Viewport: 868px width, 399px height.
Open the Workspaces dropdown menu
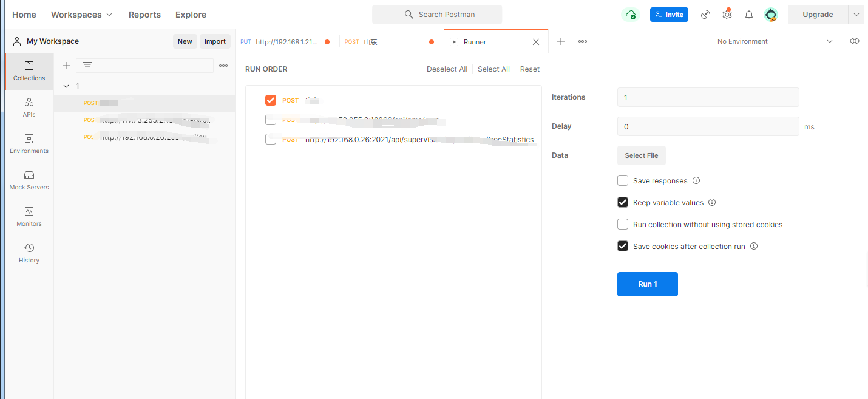coord(81,15)
